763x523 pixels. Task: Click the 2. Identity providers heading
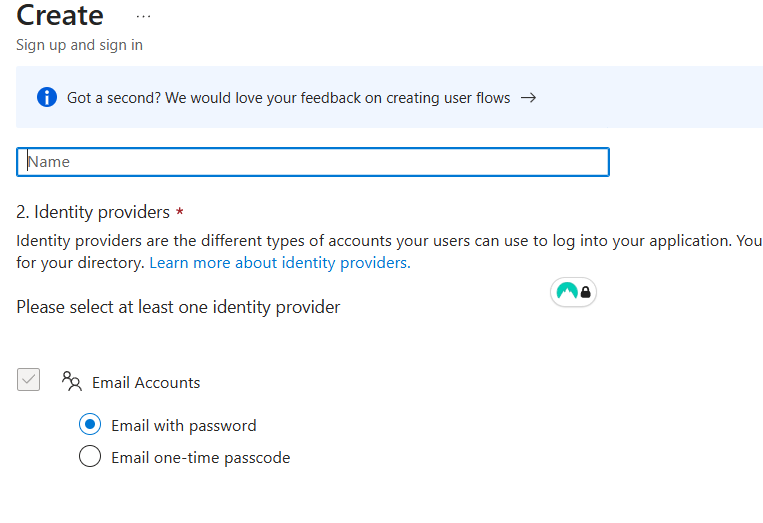[x=93, y=212]
